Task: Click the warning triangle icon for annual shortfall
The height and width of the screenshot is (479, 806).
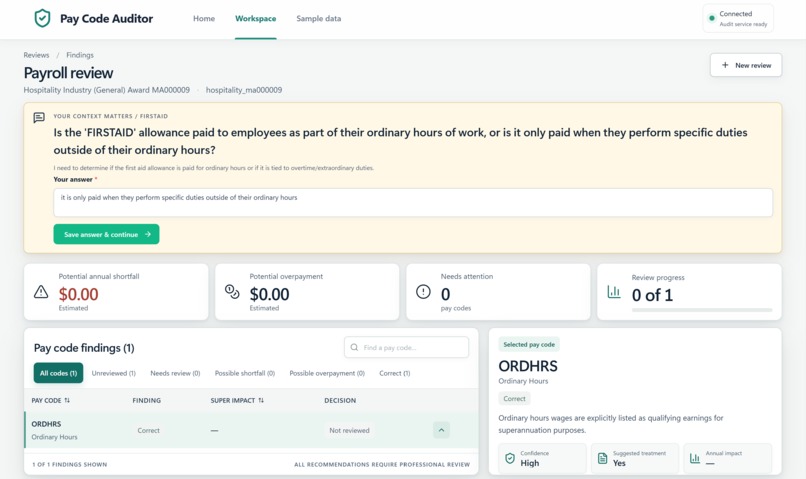Action: click(x=41, y=292)
